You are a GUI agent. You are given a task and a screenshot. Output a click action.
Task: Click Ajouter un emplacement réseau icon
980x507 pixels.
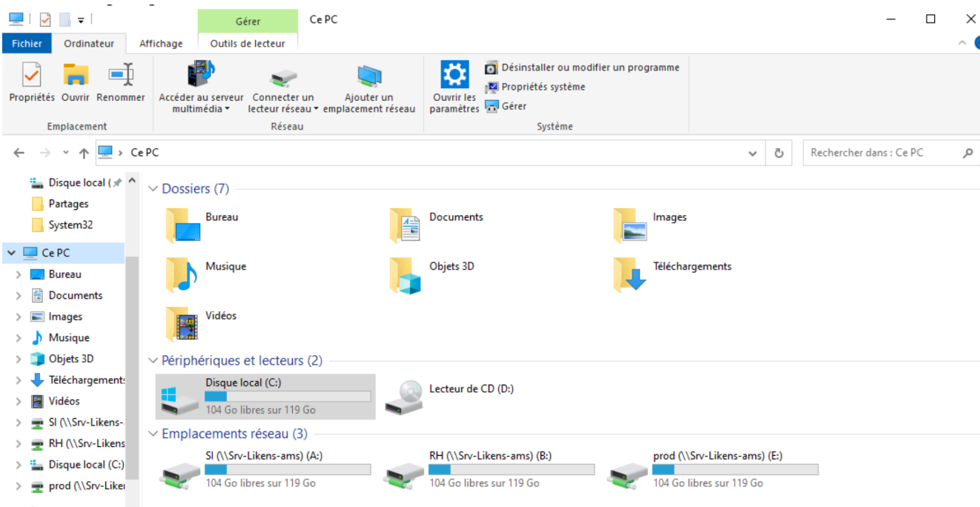click(368, 75)
